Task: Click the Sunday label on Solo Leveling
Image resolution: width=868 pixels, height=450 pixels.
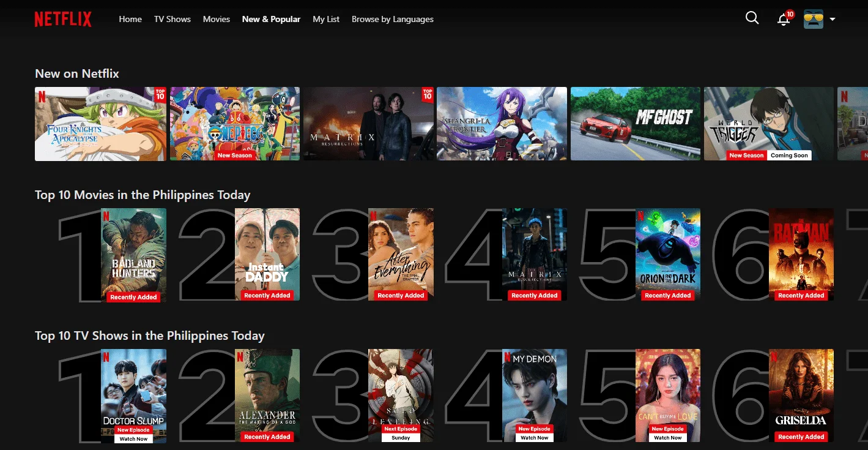Action: (x=401, y=438)
